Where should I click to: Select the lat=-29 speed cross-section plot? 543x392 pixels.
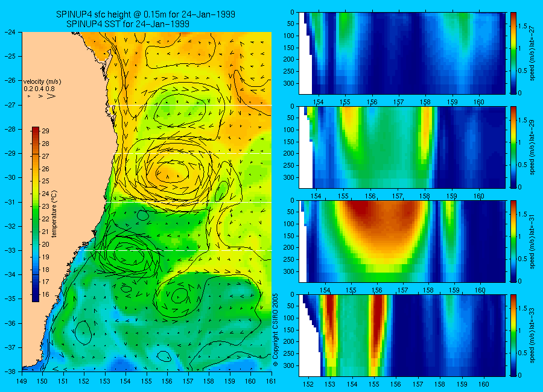click(402, 147)
